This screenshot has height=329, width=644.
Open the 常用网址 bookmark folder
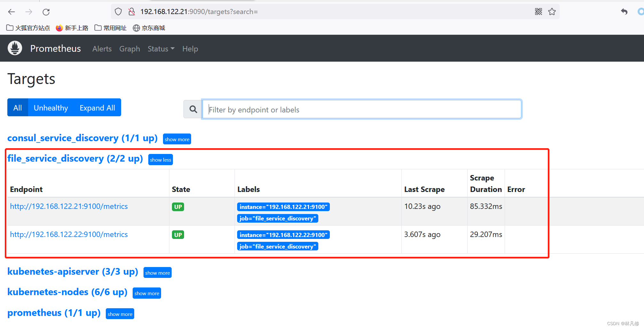111,28
